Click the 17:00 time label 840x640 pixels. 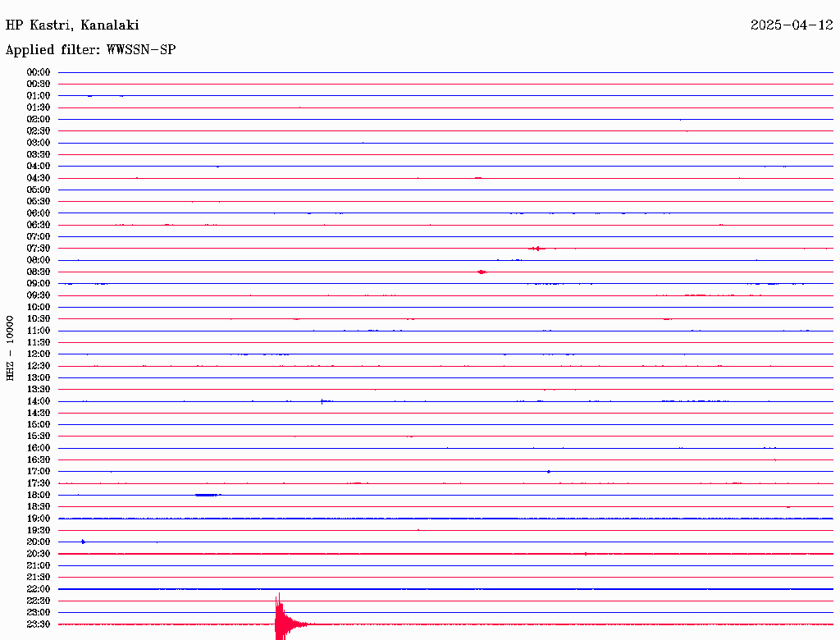pos(39,472)
